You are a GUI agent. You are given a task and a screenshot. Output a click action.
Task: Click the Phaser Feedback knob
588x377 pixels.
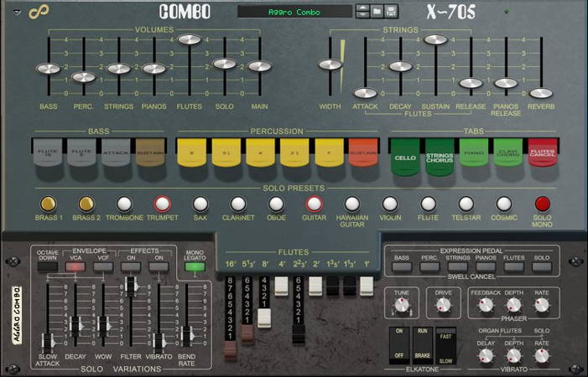pyautogui.click(x=484, y=307)
